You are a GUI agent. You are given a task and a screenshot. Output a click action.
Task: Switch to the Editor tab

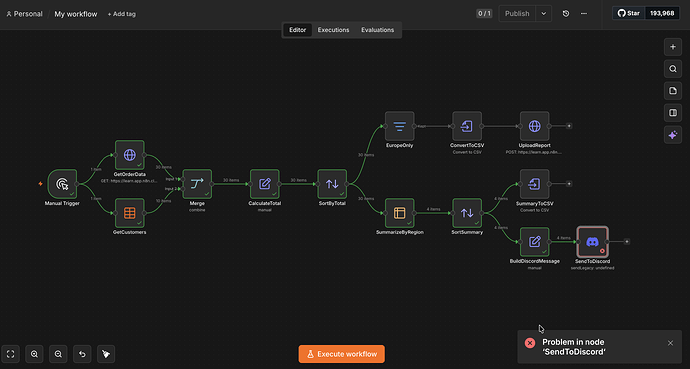pyautogui.click(x=297, y=30)
